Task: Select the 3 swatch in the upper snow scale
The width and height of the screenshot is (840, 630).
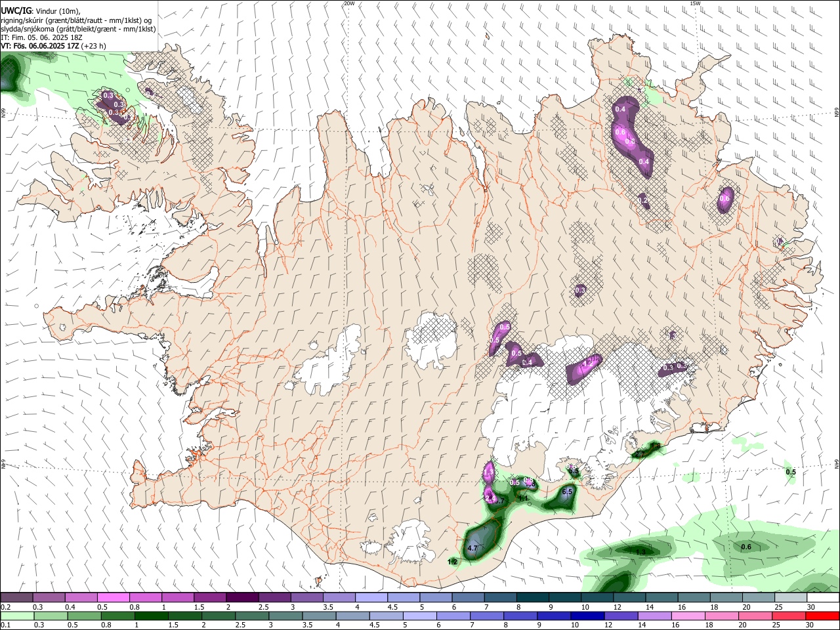Action: (306, 598)
